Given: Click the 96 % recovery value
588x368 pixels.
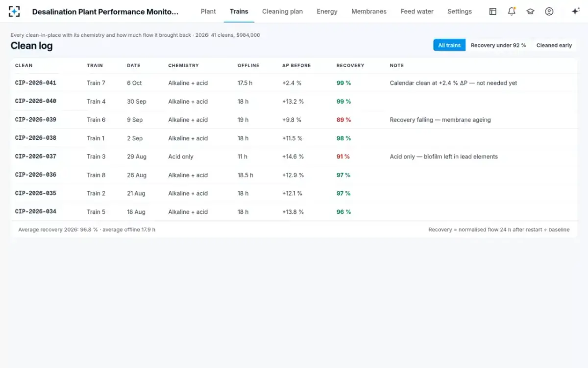Looking at the screenshot, I should (x=343, y=212).
